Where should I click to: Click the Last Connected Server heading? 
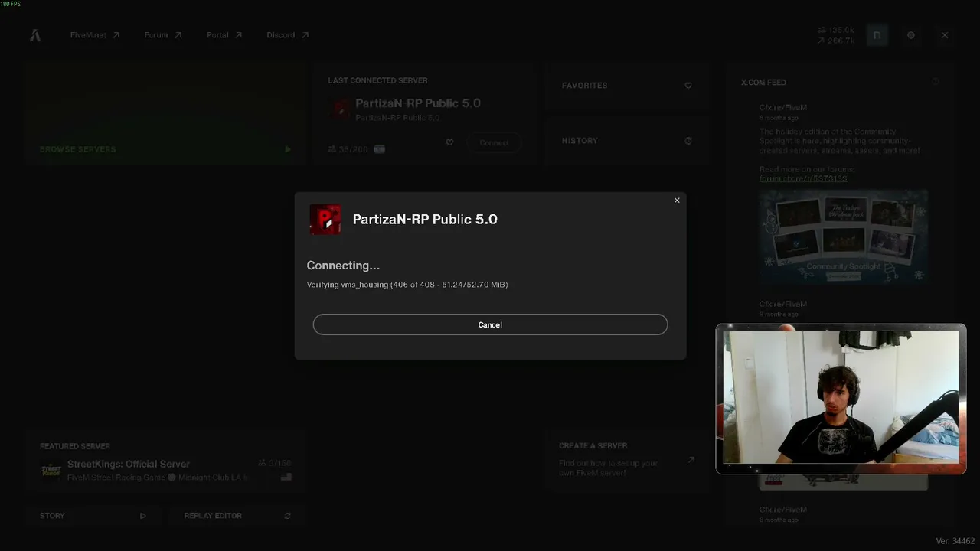click(x=377, y=80)
